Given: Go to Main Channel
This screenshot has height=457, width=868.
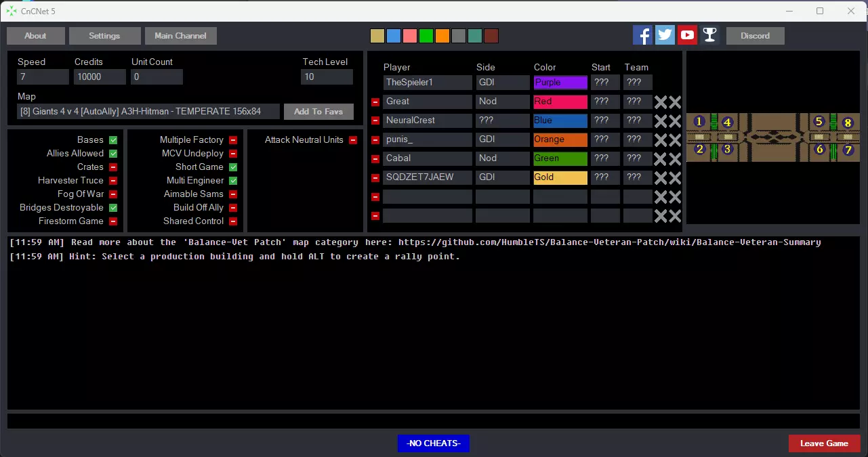Looking at the screenshot, I should (181, 36).
